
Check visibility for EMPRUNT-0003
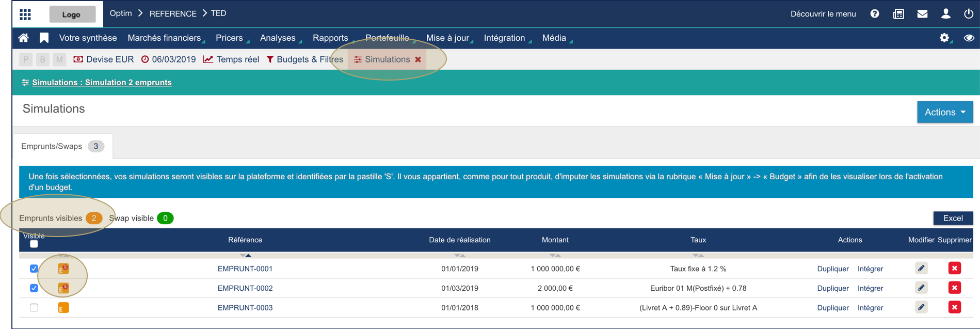pyautogui.click(x=34, y=308)
